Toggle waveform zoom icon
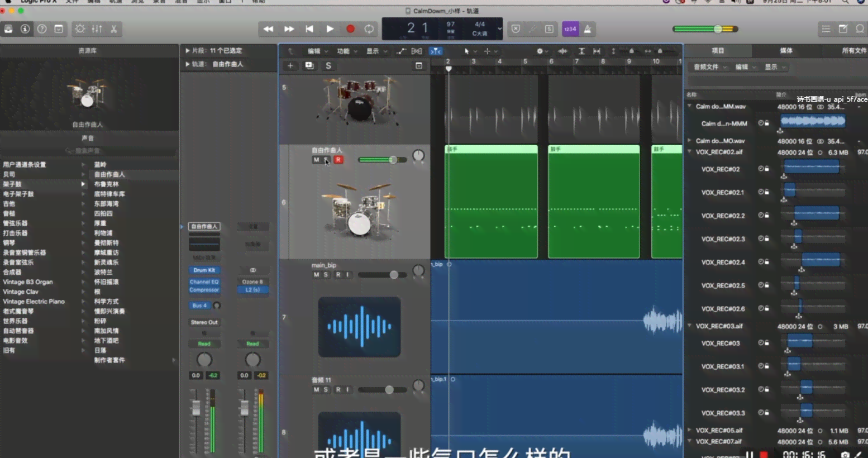The height and width of the screenshot is (458, 868). pyautogui.click(x=562, y=51)
